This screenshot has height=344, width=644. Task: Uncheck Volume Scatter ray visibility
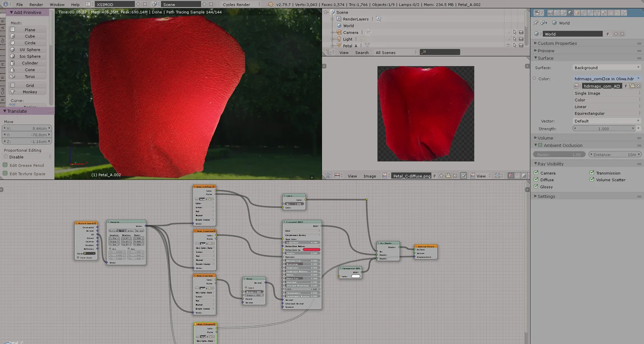point(592,179)
